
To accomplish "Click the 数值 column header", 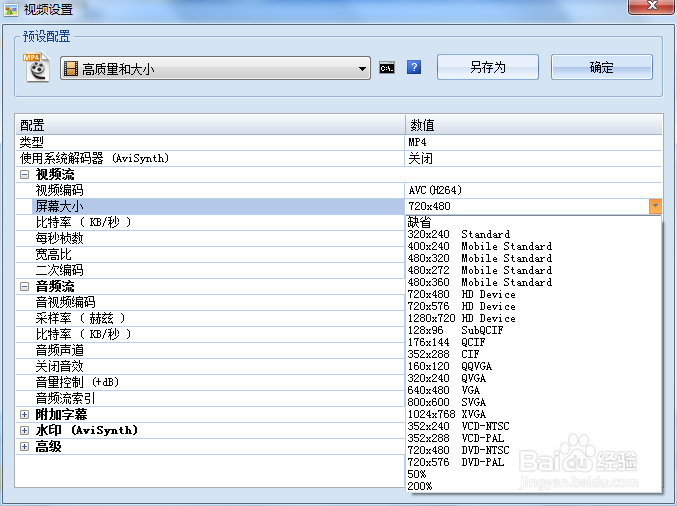I will point(534,125).
